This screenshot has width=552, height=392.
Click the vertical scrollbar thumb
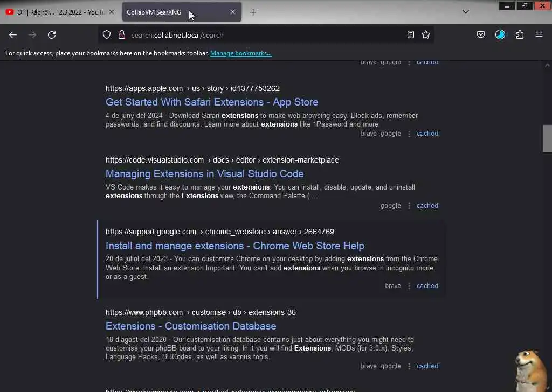point(547,138)
